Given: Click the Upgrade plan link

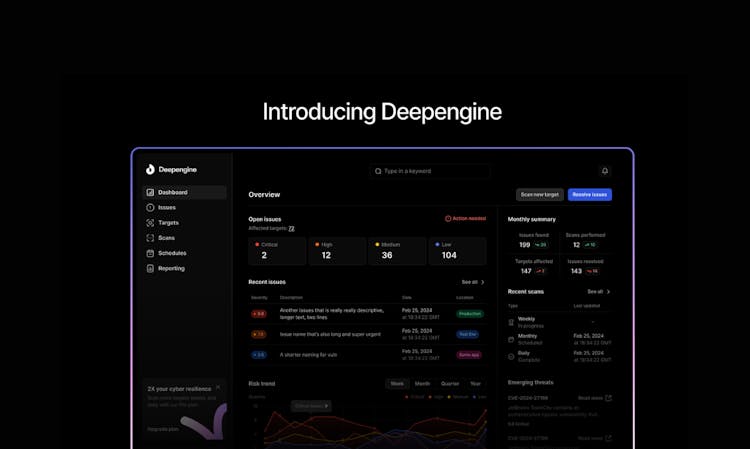Looking at the screenshot, I should (x=163, y=429).
